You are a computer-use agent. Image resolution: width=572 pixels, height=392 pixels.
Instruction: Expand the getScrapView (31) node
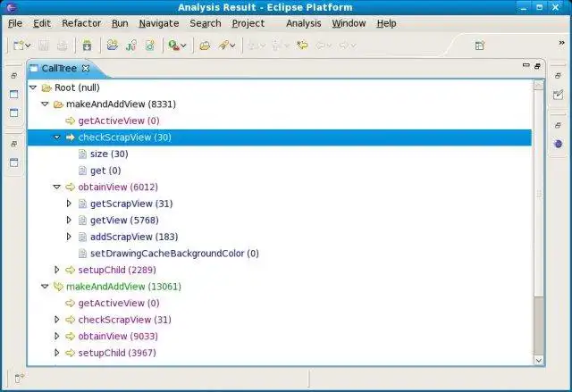click(x=69, y=204)
